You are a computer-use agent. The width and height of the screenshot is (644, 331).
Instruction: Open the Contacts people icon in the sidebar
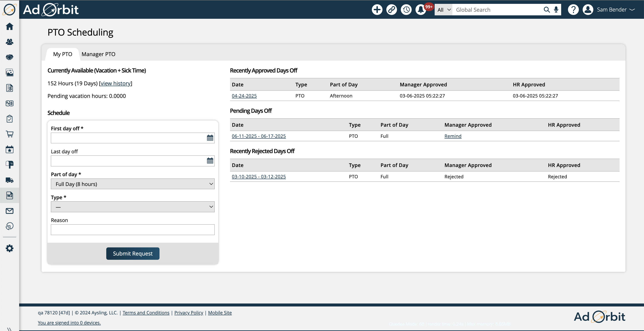pyautogui.click(x=10, y=42)
